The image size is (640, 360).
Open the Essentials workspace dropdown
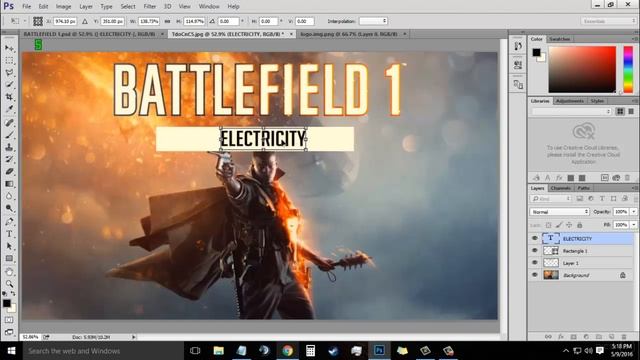[x=608, y=21]
